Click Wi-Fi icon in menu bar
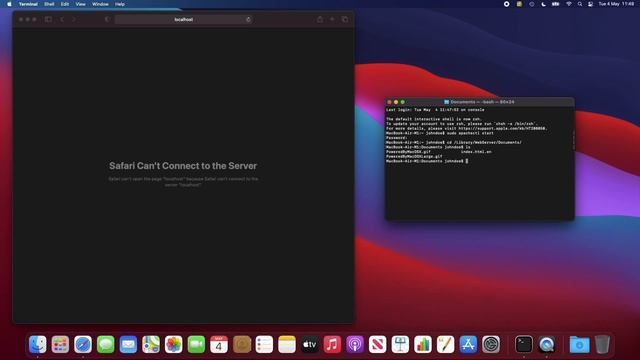 point(569,4)
